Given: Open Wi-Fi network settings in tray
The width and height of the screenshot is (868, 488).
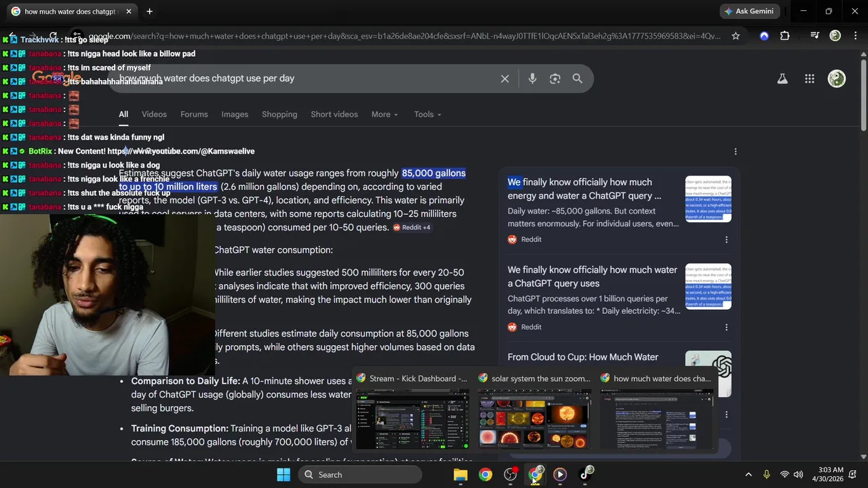Looking at the screenshot, I should point(785,474).
